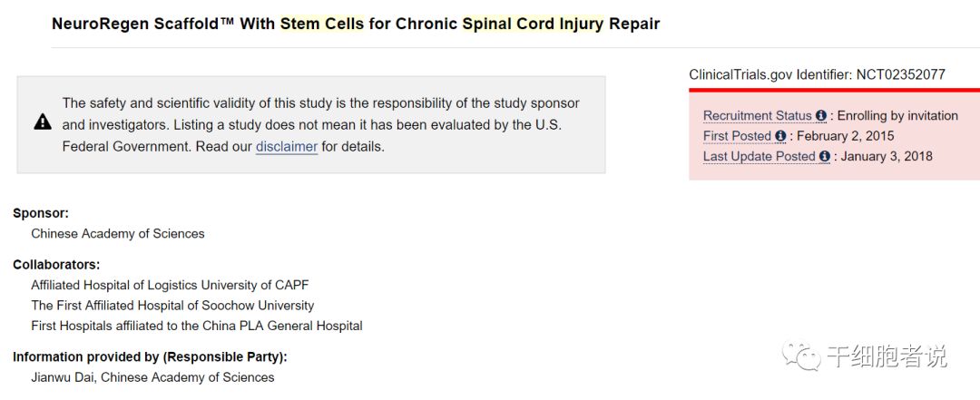Viewport: 980px width, 400px height.
Task: Click info icon beside Recruitment Status
Action: coord(821,116)
